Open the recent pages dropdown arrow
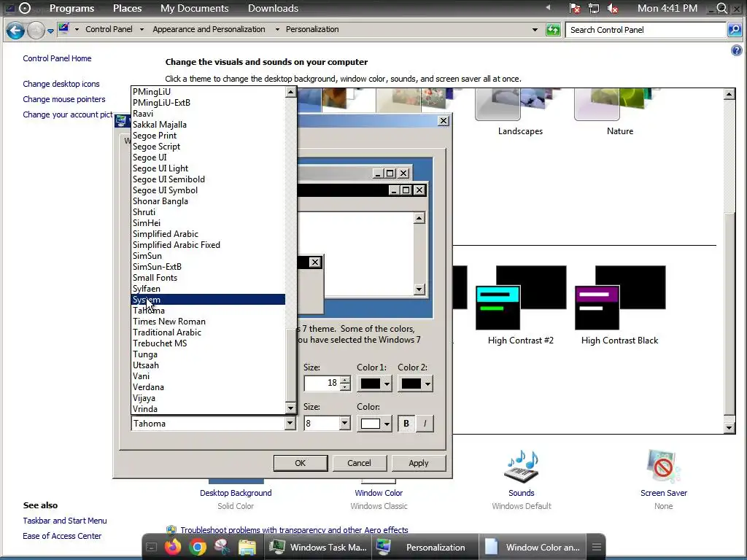This screenshot has width=747, height=560. click(50, 31)
